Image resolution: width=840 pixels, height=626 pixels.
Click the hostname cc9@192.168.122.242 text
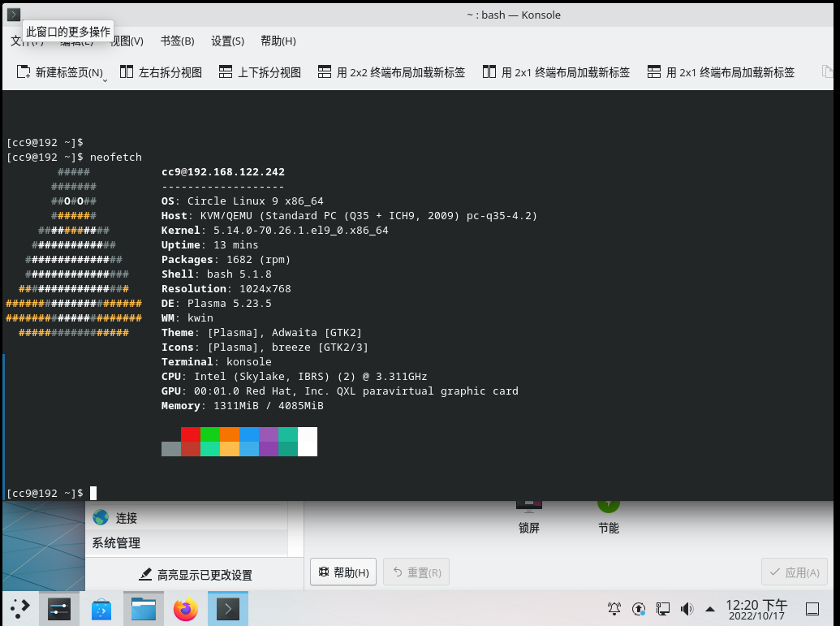[223, 172]
